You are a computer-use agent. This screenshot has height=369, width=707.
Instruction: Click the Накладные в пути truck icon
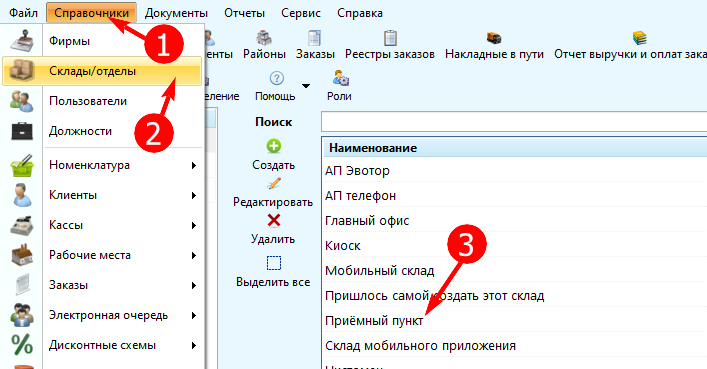tap(494, 38)
